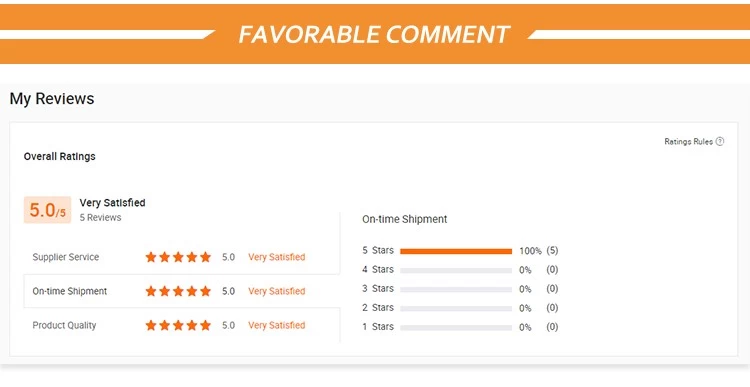This screenshot has height=387, width=750.
Task: Click Very Satisfied next to Supplier Service
Action: click(x=276, y=257)
